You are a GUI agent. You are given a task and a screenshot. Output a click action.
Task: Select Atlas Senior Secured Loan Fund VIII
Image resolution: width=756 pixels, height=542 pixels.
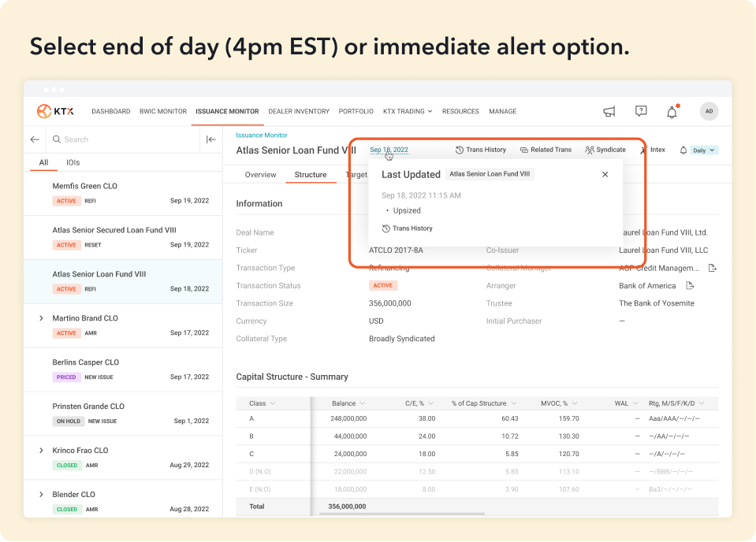tap(123, 237)
